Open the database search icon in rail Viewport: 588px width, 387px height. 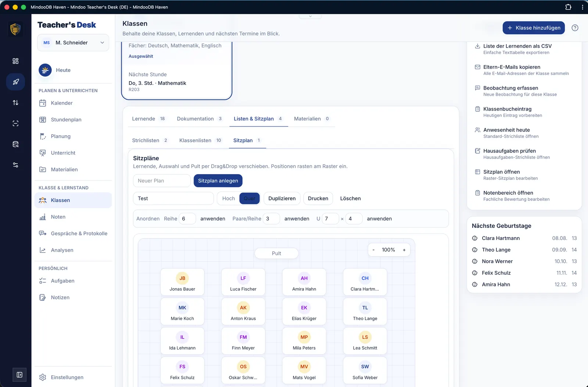click(15, 144)
